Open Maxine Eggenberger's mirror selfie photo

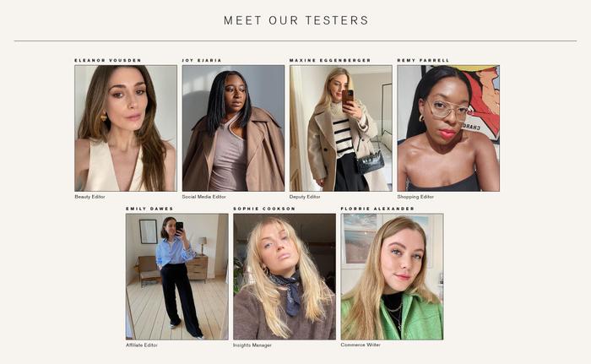(x=341, y=128)
